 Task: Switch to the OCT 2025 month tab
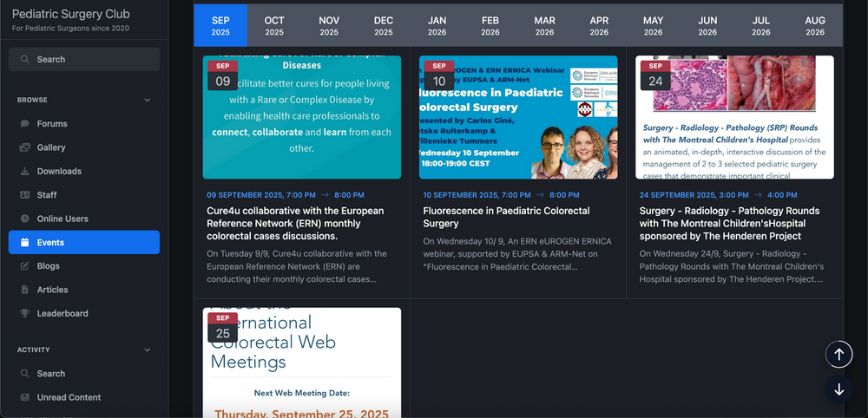point(274,25)
